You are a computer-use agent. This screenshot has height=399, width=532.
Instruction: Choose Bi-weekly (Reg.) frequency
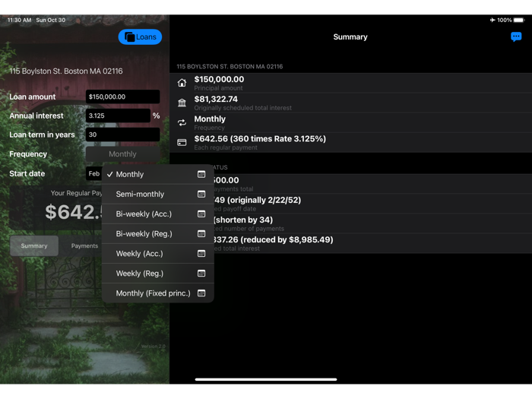coord(158,234)
